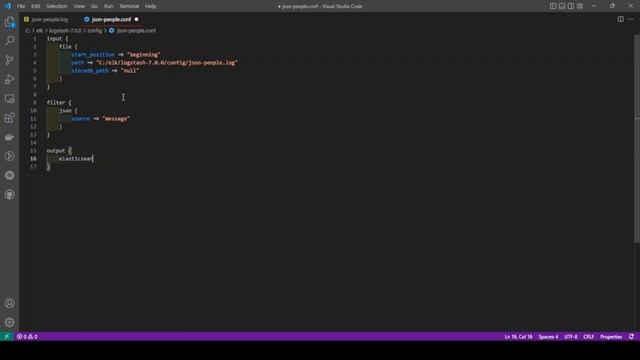
Task: Click the start_position key on line 3
Action: click(93, 55)
